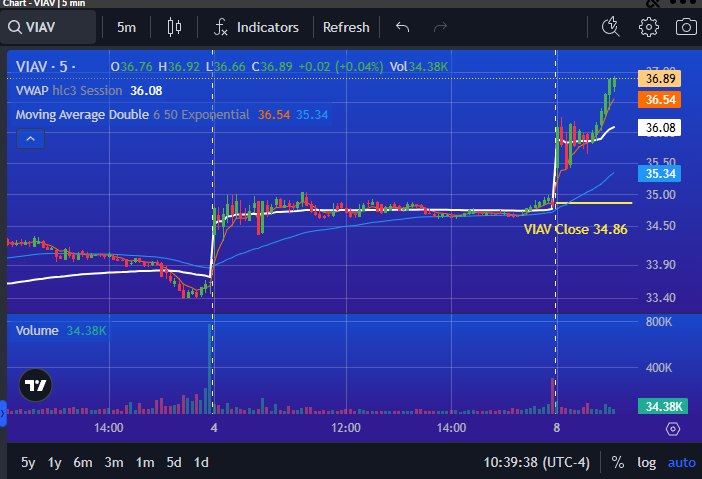702x479 pixels.
Task: Click the TradingView logo
Action: (35, 385)
